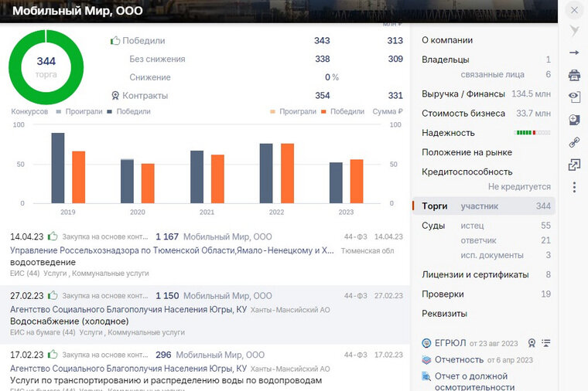Open Положение на рынке section

(467, 152)
